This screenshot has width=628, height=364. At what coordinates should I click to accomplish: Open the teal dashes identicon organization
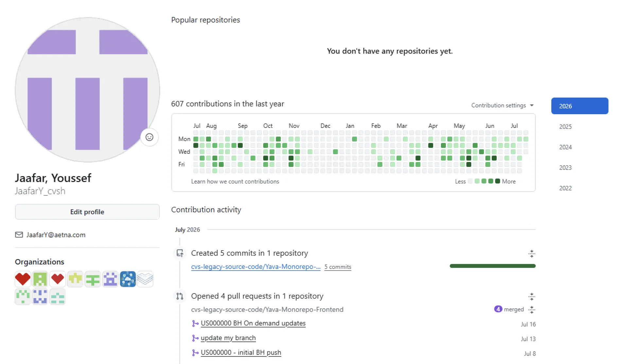point(58,297)
